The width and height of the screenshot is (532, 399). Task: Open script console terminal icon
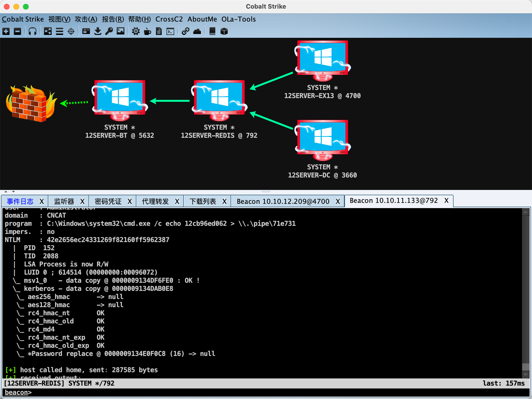pyautogui.click(x=170, y=31)
